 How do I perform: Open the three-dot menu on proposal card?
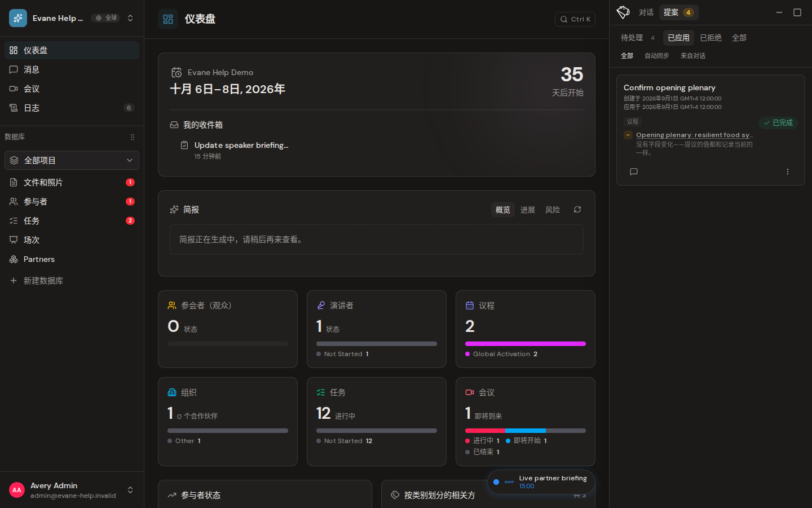[x=788, y=172]
